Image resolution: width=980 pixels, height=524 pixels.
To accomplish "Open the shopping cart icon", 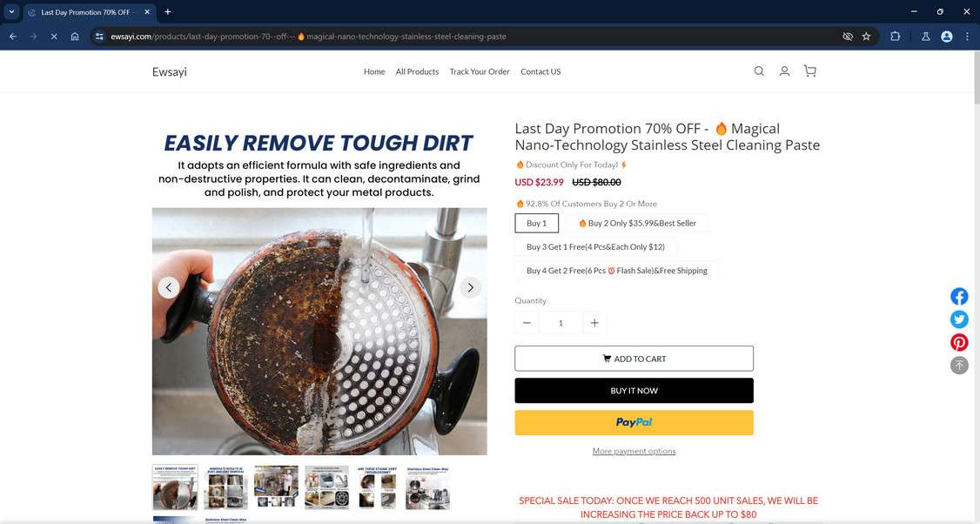I will point(810,71).
